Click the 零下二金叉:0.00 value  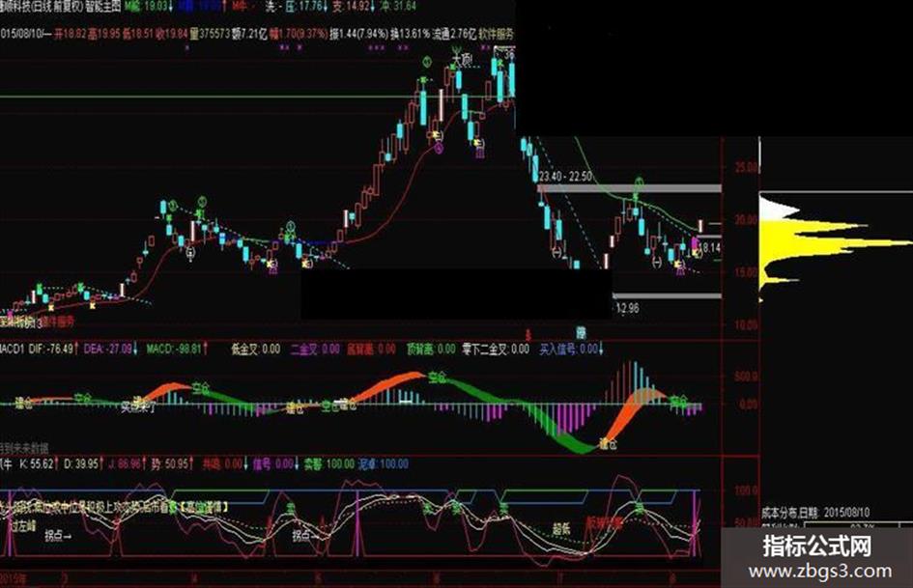click(x=496, y=349)
